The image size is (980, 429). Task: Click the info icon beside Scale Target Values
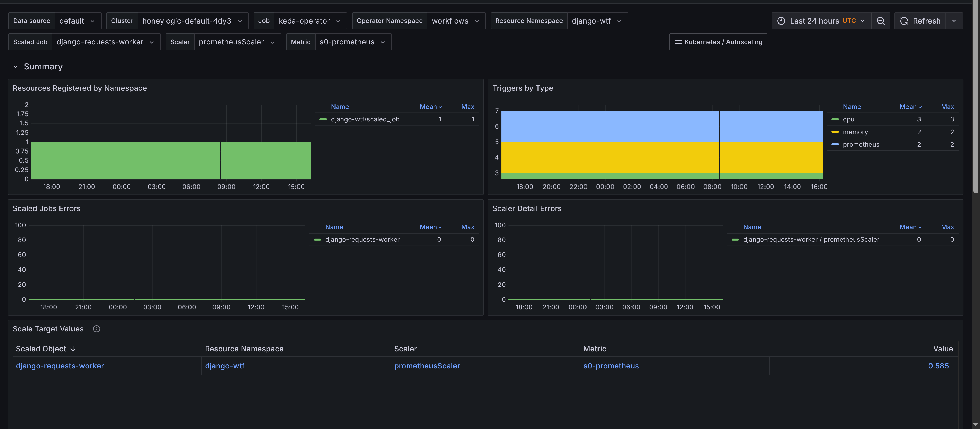(x=97, y=329)
